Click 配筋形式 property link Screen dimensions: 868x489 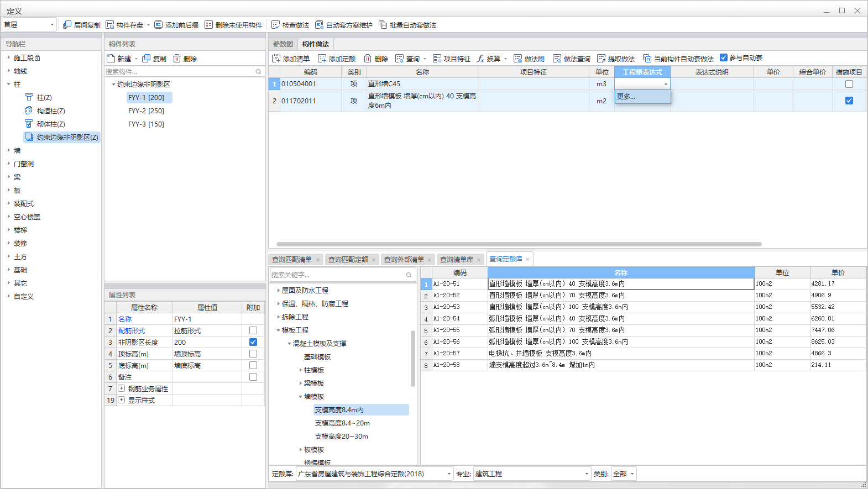[132, 330]
